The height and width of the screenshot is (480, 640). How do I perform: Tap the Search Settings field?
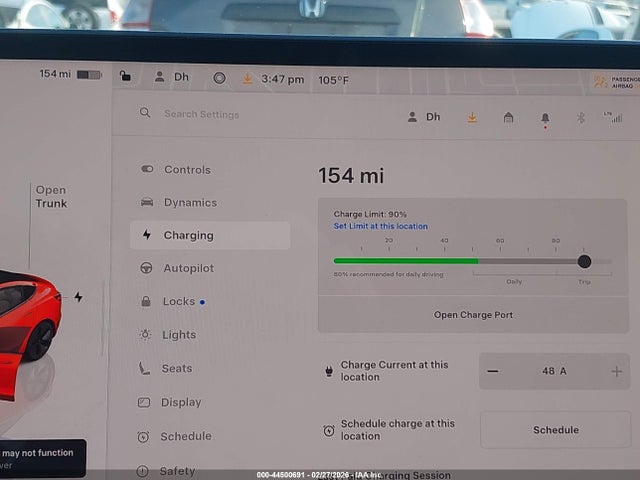click(x=202, y=114)
